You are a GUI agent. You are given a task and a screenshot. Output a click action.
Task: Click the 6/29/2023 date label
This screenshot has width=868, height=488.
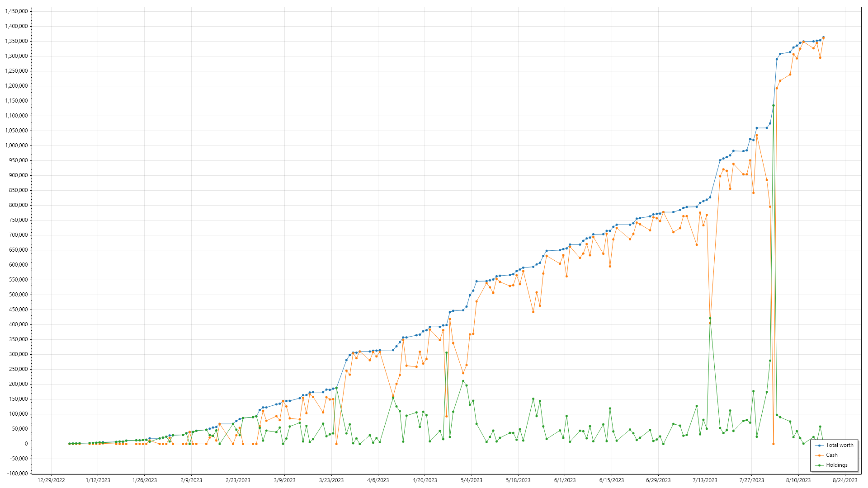[658, 480]
